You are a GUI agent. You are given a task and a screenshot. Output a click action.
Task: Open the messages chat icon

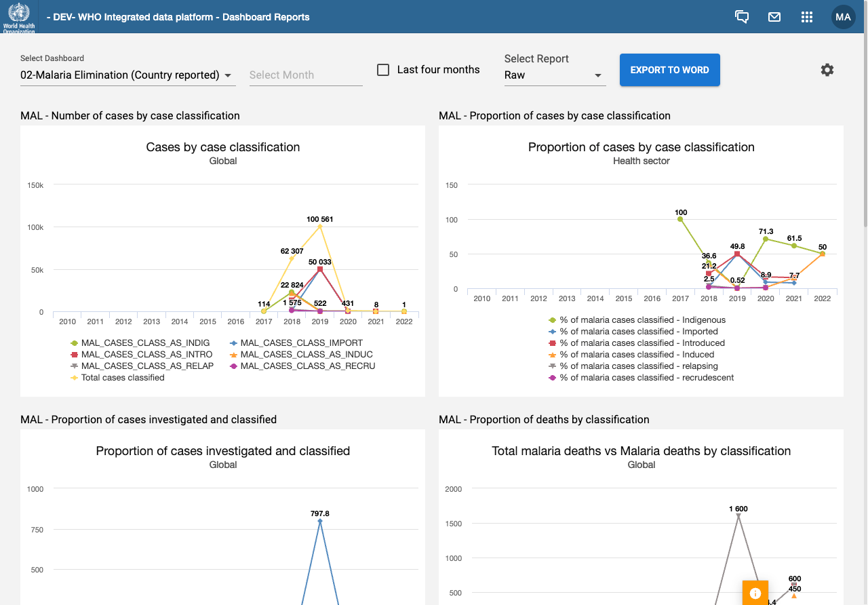click(x=742, y=17)
